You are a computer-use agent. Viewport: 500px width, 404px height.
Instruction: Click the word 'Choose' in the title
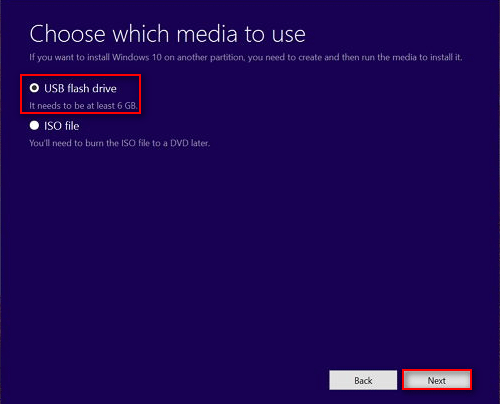(67, 34)
